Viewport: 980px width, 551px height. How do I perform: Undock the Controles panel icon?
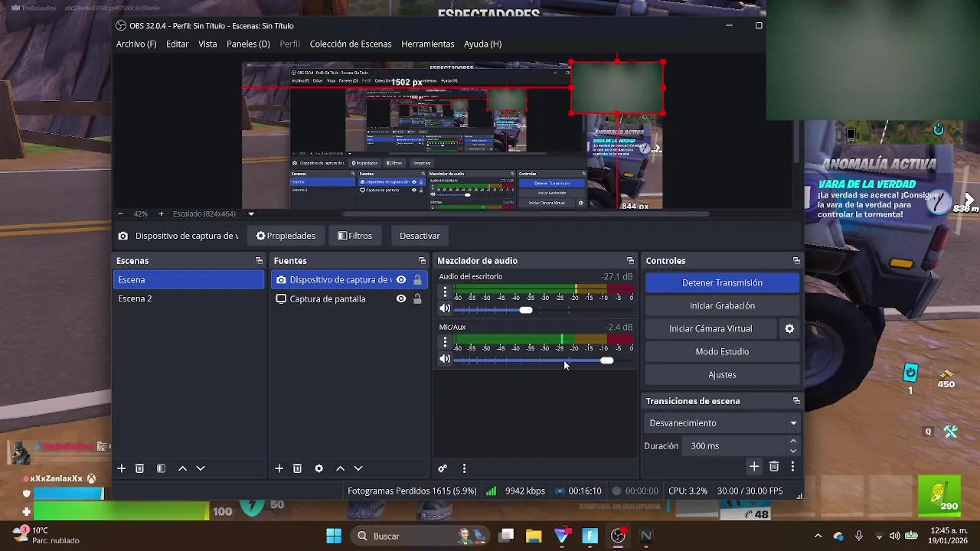click(796, 261)
